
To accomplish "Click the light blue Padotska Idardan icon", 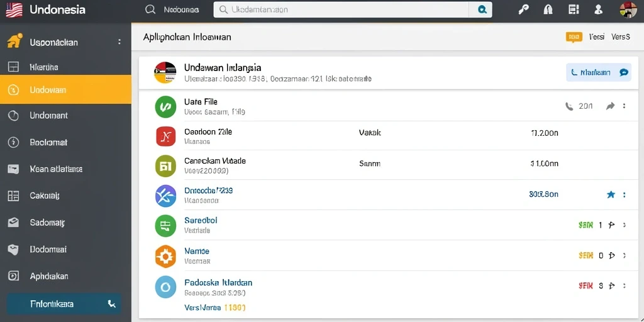I will pos(165,287).
